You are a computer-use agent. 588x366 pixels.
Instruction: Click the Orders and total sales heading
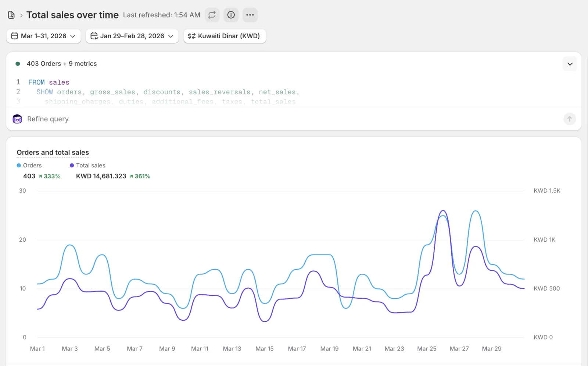(x=53, y=153)
